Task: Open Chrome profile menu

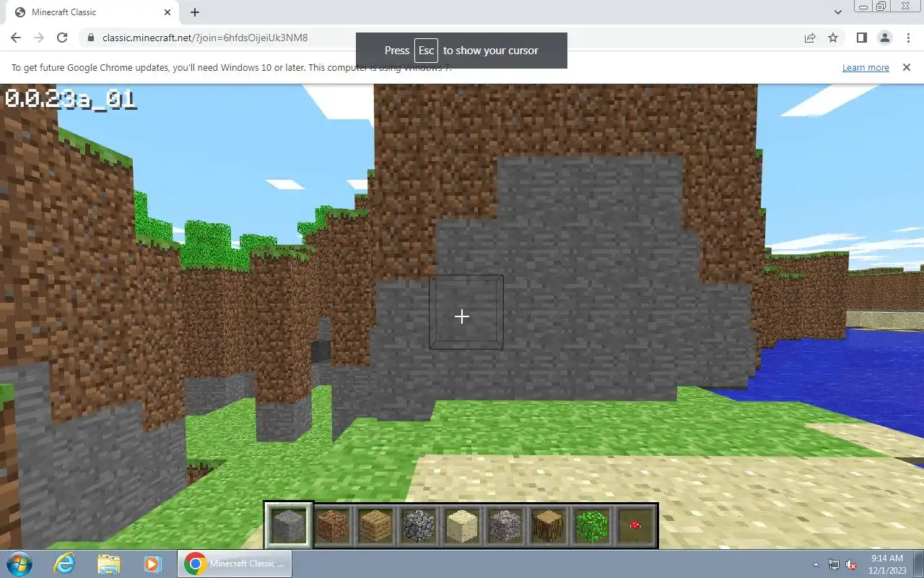Action: click(884, 38)
